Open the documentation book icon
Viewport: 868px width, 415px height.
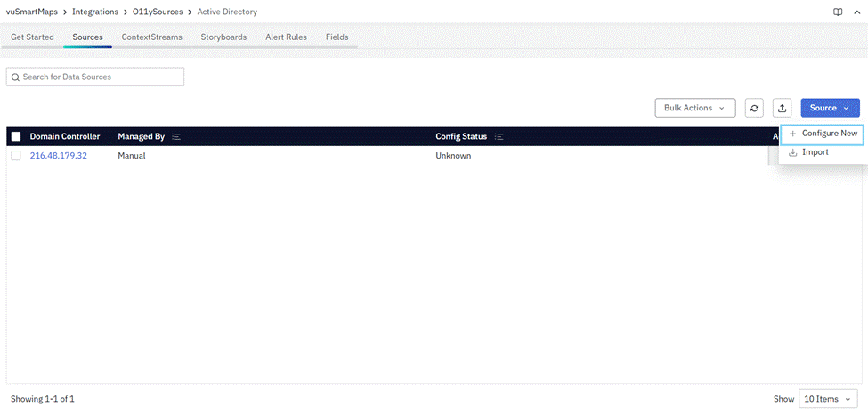click(837, 12)
